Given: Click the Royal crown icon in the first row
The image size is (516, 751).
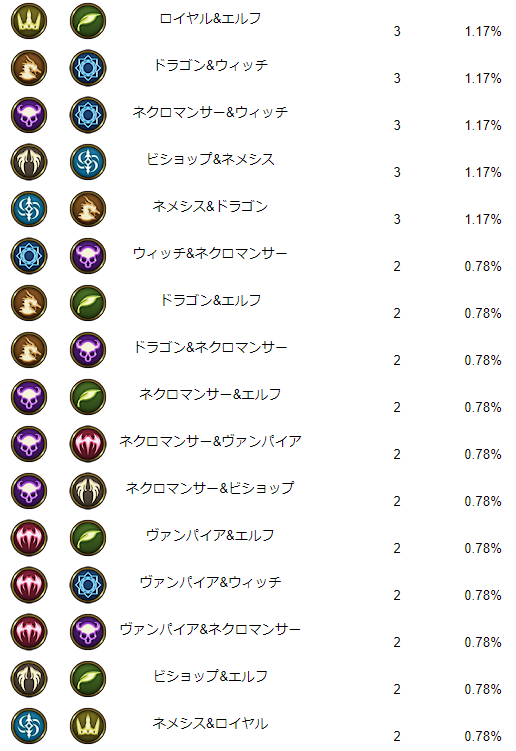Looking at the screenshot, I should 29,21.
